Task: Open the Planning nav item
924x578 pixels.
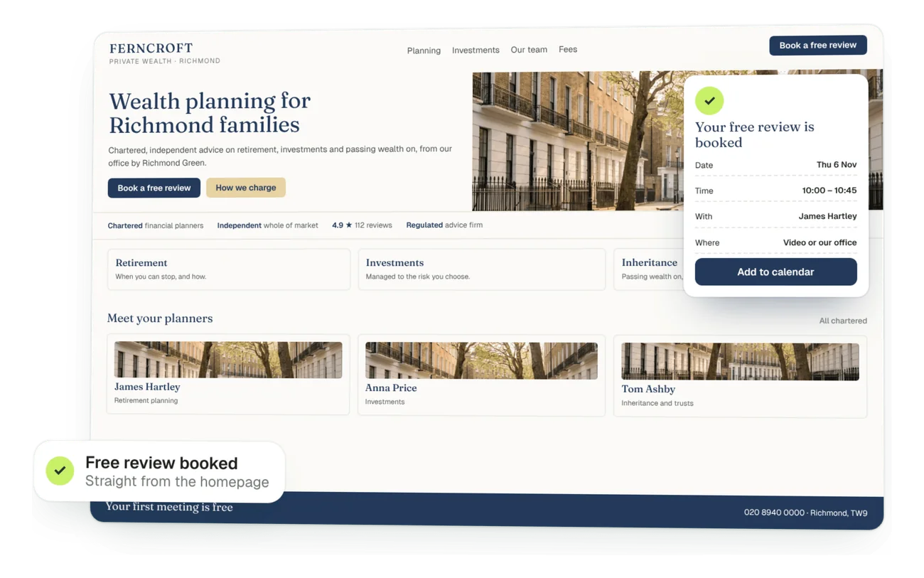Action: (x=424, y=50)
